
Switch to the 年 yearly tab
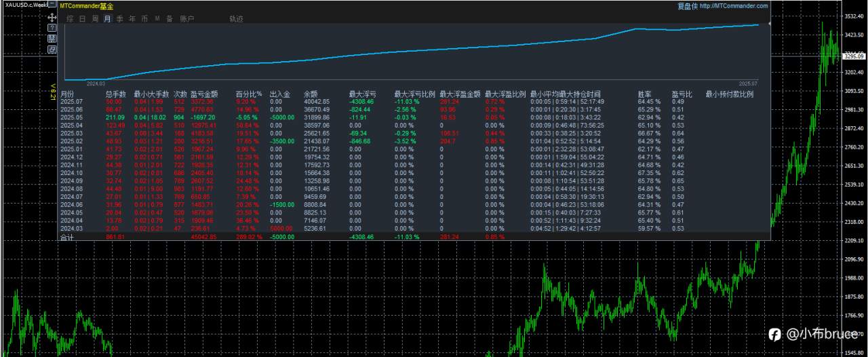[132, 19]
